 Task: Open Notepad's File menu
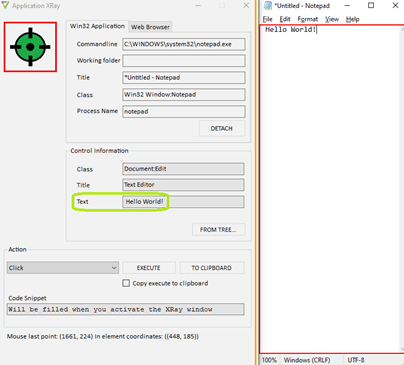tap(267, 19)
